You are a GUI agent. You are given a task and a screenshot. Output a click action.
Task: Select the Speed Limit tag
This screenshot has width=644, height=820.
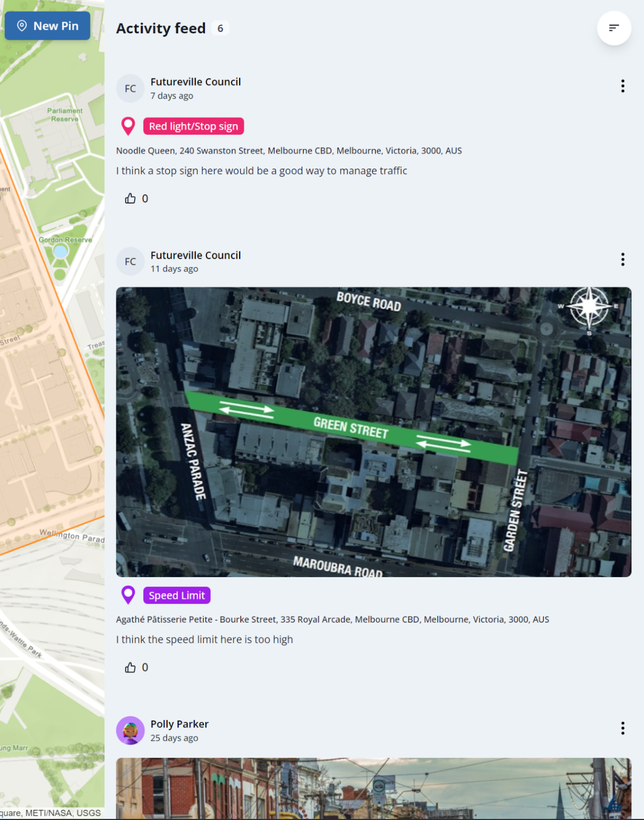(x=177, y=595)
